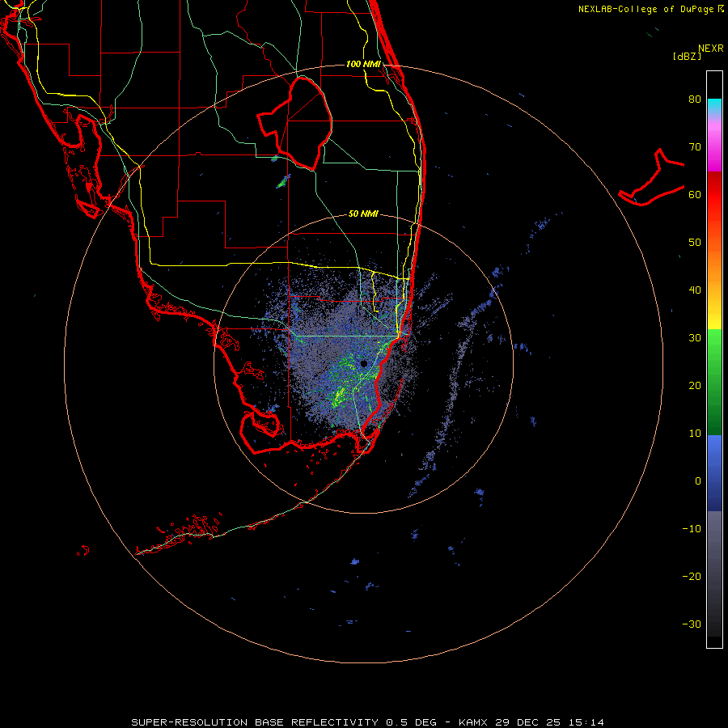Click the NEXR label above color scale
Screen dimensions: 728x728
[711, 49]
